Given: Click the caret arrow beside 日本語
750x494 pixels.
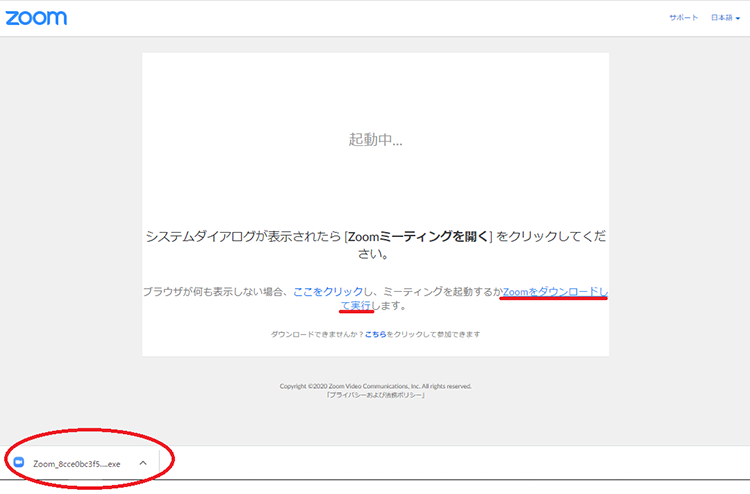Looking at the screenshot, I should click(x=738, y=19).
